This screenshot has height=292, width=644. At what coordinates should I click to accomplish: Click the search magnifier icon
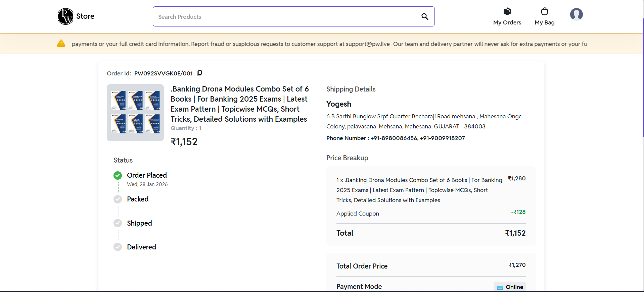(424, 17)
